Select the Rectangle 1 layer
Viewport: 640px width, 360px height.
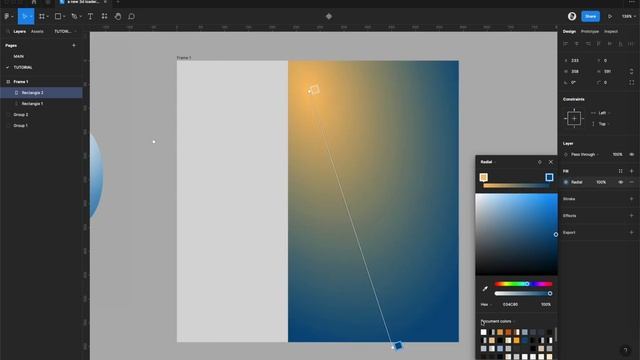[x=32, y=104]
